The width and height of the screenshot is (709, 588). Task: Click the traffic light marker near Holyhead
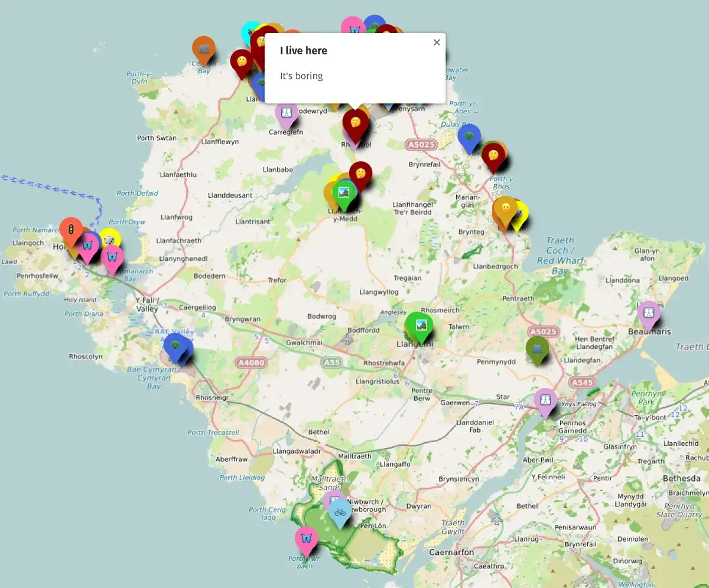point(71,229)
